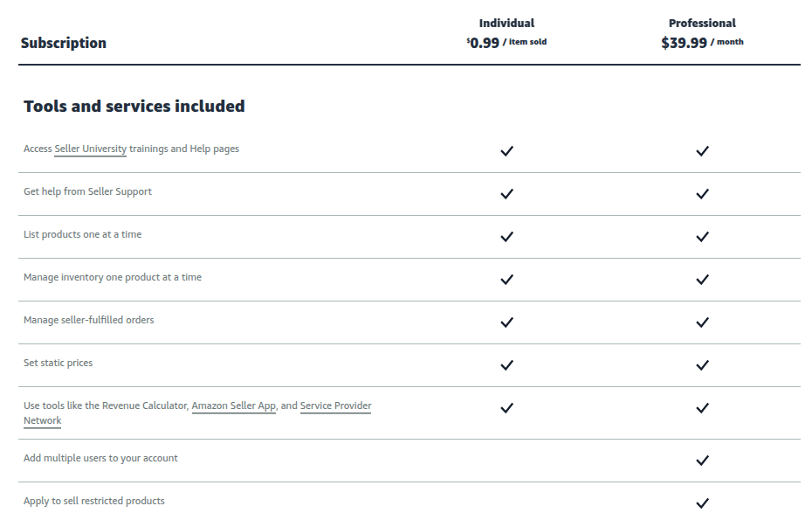Click Professional checkmark for Seller Support row
This screenshot has width=812, height=513.
(702, 194)
